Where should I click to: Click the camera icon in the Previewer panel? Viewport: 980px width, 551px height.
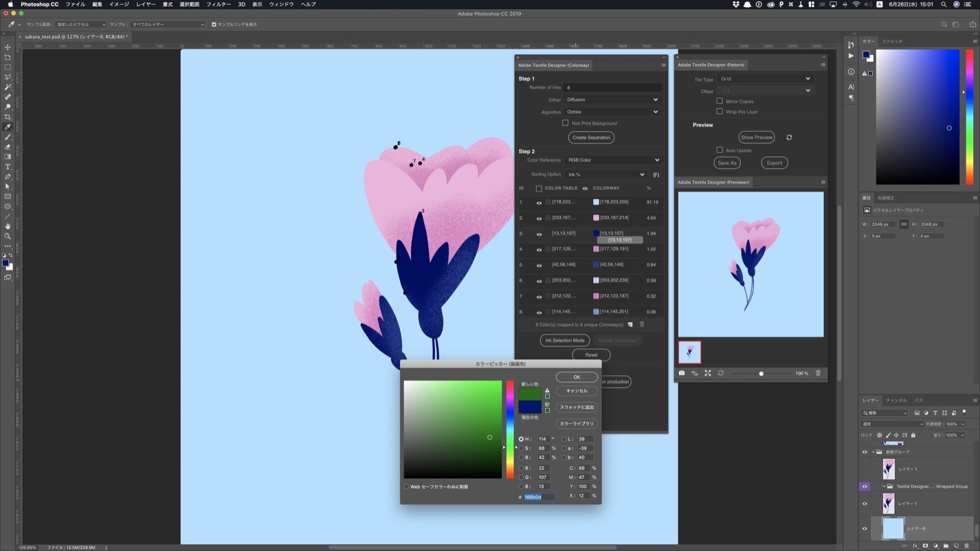(x=682, y=373)
